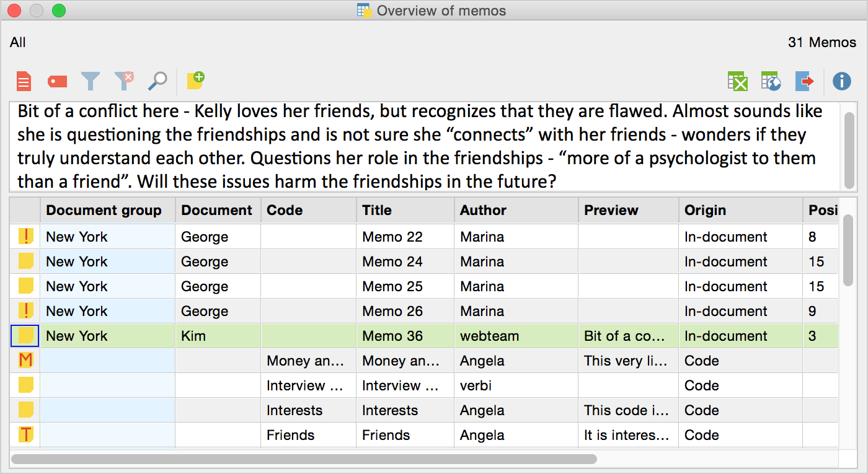Click the Origin column header

point(705,211)
